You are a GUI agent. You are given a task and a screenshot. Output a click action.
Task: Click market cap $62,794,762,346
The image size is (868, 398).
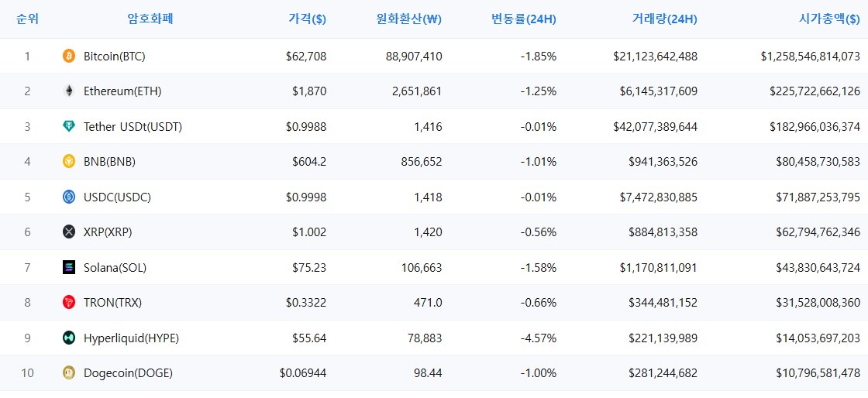(818, 232)
